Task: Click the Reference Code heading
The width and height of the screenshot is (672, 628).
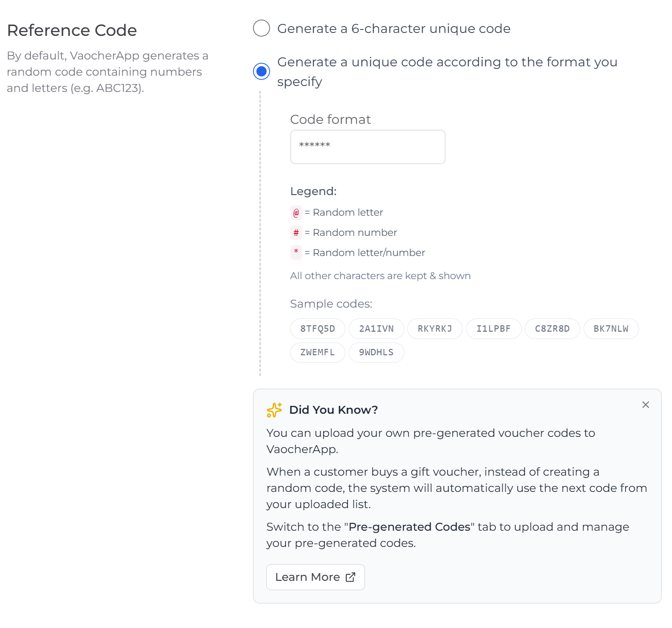Action: pyautogui.click(x=72, y=30)
